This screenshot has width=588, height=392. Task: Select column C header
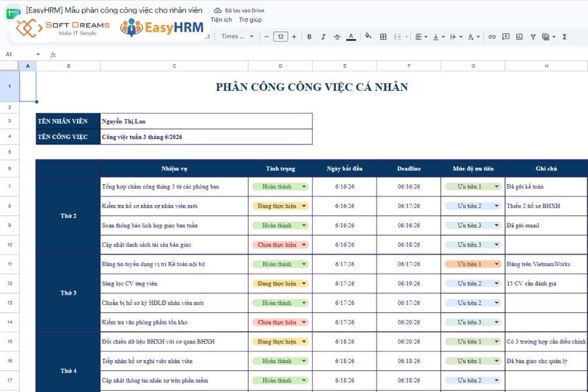174,66
